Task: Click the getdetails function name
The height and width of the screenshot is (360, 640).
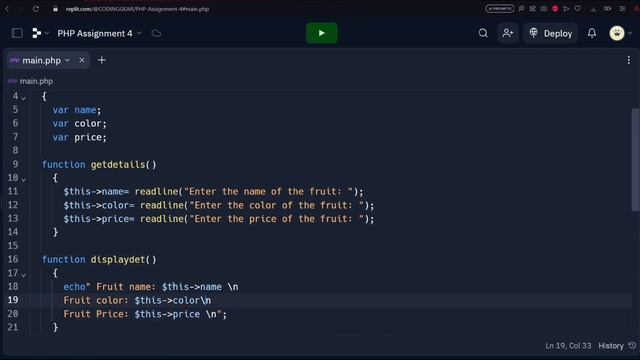Action: (x=118, y=164)
